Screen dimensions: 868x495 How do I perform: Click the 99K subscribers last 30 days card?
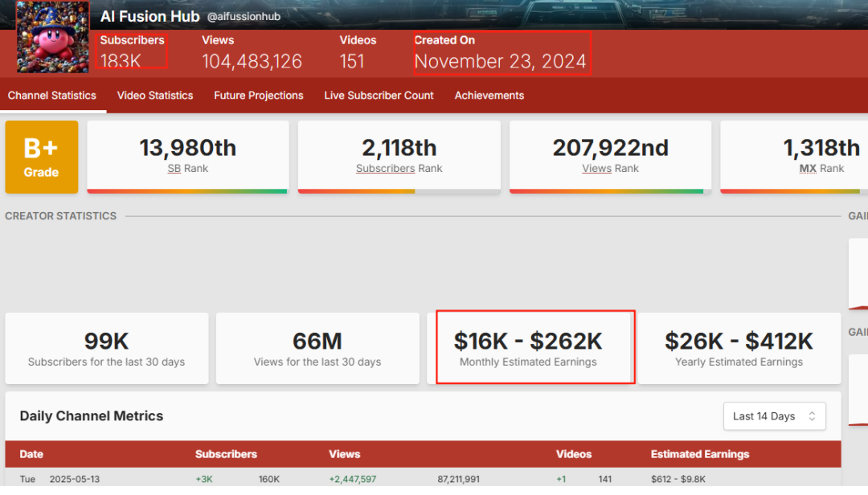(x=106, y=348)
